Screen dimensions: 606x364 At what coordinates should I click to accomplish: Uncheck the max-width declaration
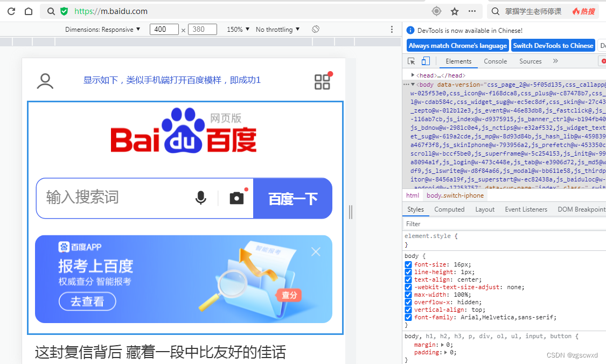pos(408,295)
